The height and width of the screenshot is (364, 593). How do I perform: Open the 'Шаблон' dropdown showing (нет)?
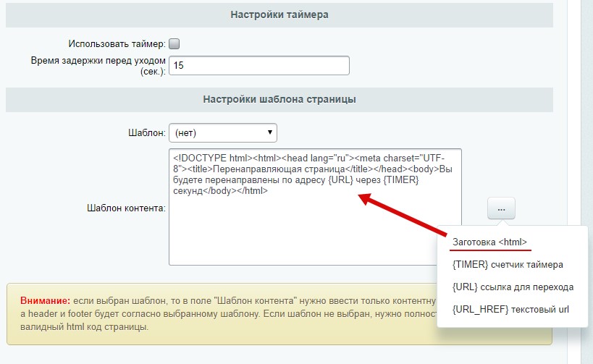pos(222,132)
